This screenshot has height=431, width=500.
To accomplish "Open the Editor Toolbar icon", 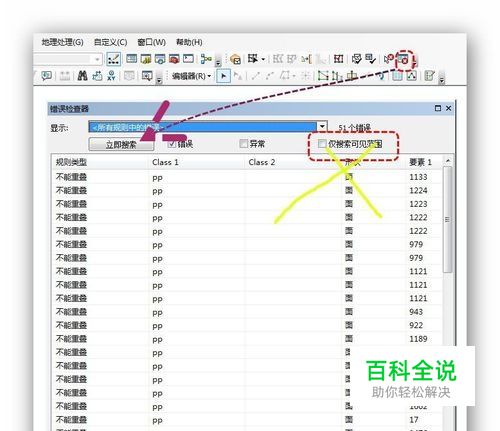I will [113, 59].
